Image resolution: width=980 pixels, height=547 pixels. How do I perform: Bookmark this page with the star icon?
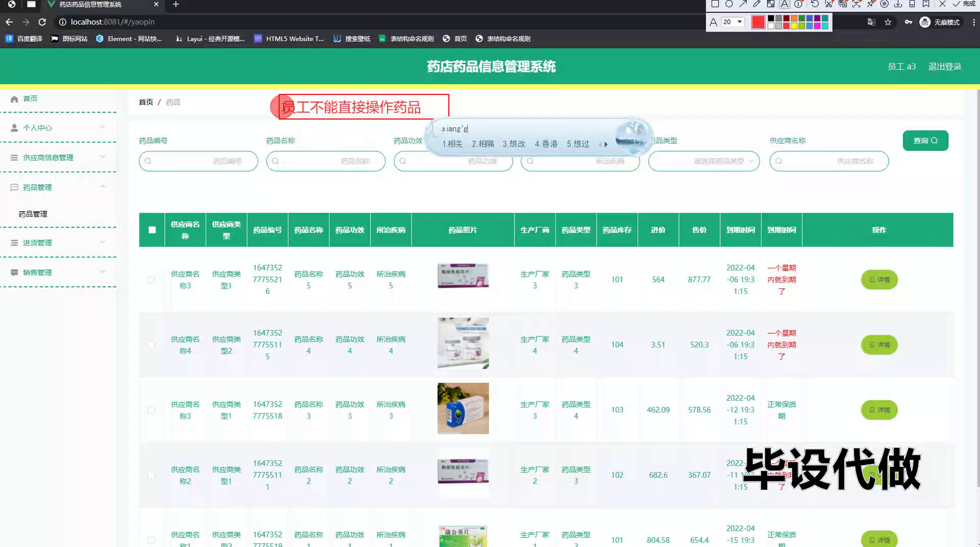(x=888, y=22)
